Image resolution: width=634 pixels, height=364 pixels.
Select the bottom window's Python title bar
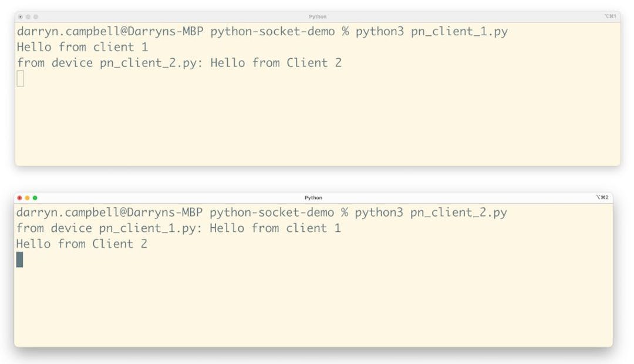pyautogui.click(x=314, y=198)
